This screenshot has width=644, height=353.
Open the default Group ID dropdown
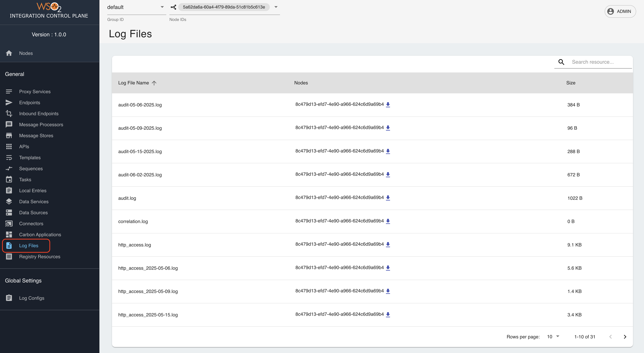click(162, 7)
